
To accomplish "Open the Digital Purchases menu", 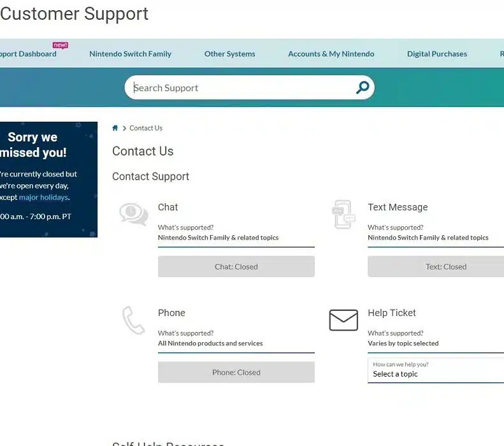I will point(437,54).
